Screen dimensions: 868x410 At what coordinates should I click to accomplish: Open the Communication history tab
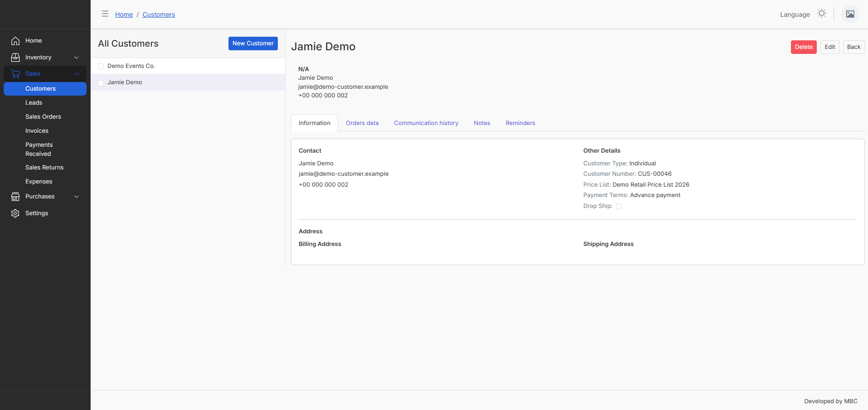(x=426, y=123)
